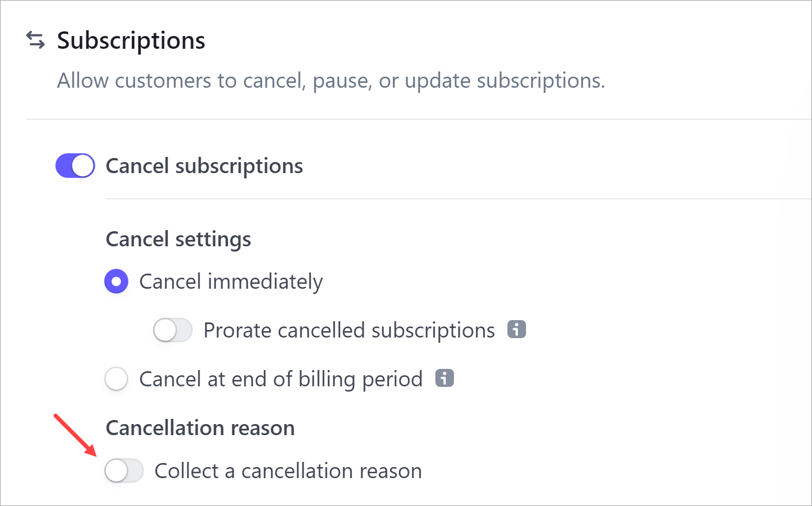Click info icon beside Cancel at end of billing period
The image size is (812, 506).
click(x=445, y=378)
